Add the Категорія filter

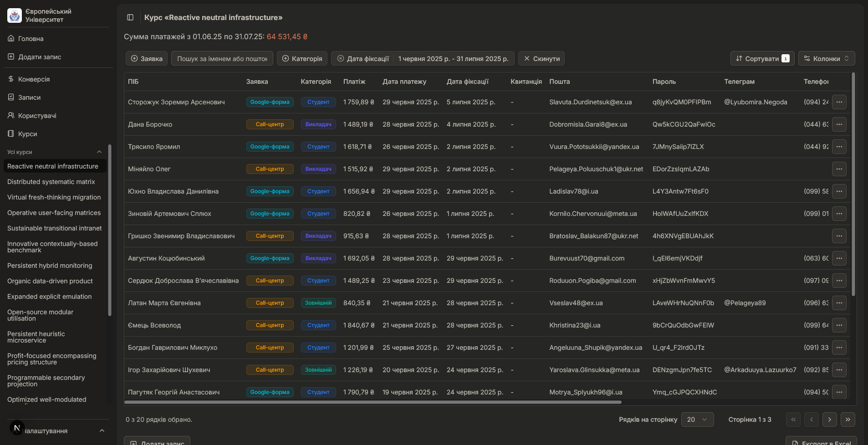[x=302, y=59]
